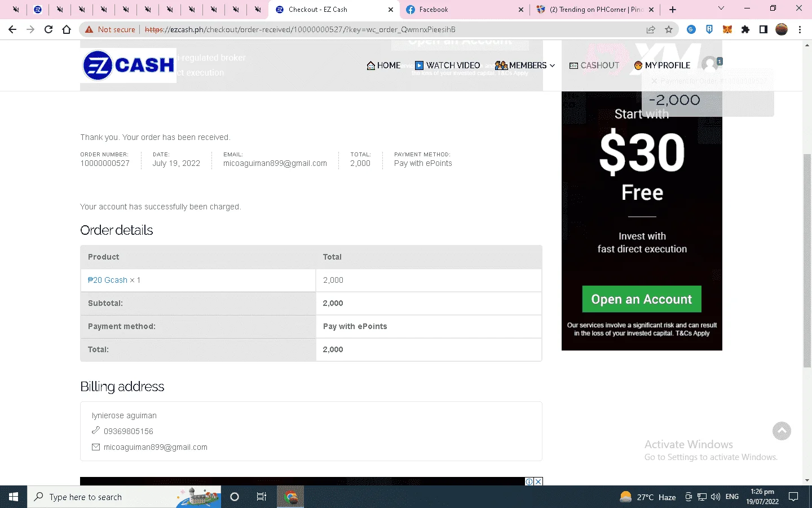
Task: Close the Trending on PHCorner tab
Action: [x=651, y=10]
